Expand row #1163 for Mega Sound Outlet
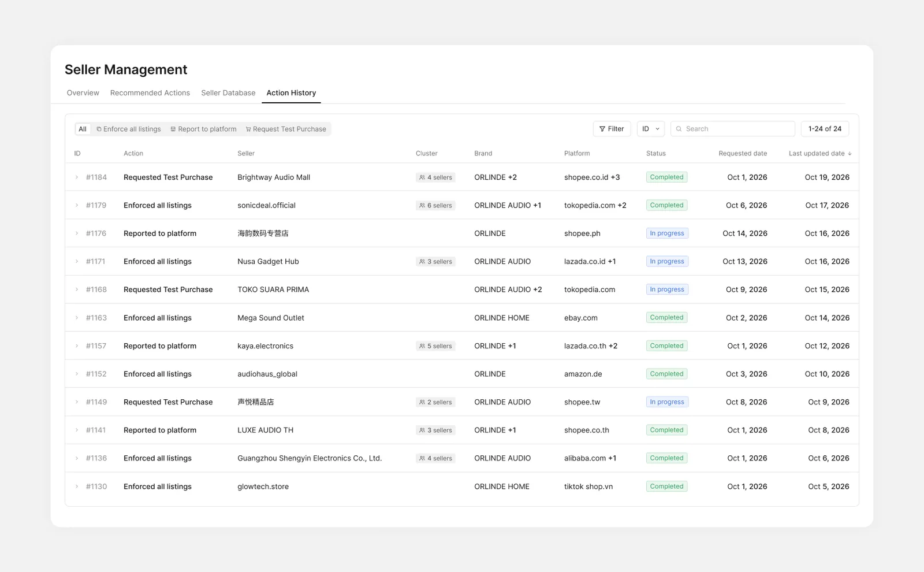 point(77,318)
